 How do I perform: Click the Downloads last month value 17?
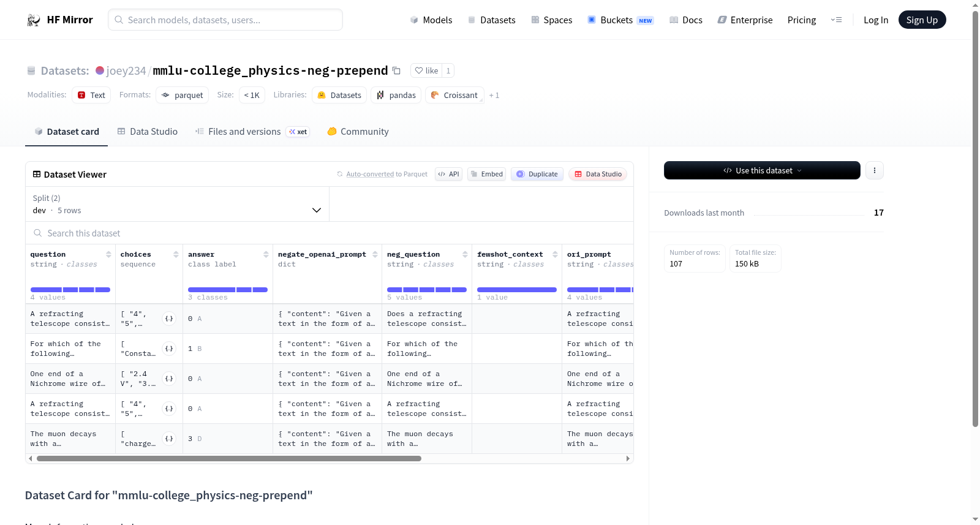click(x=878, y=213)
